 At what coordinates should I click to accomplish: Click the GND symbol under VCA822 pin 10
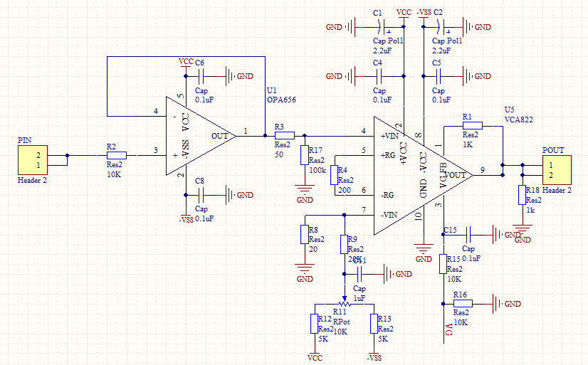pos(424,254)
